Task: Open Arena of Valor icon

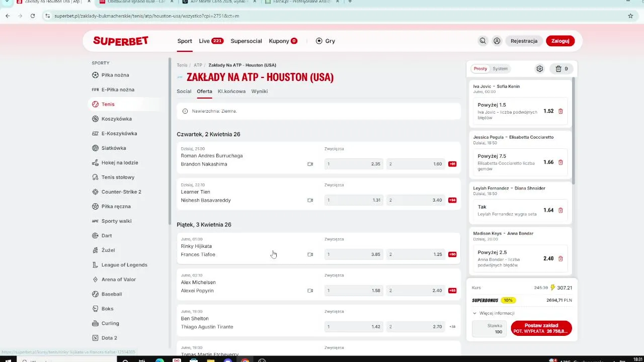Action: [x=96, y=279]
